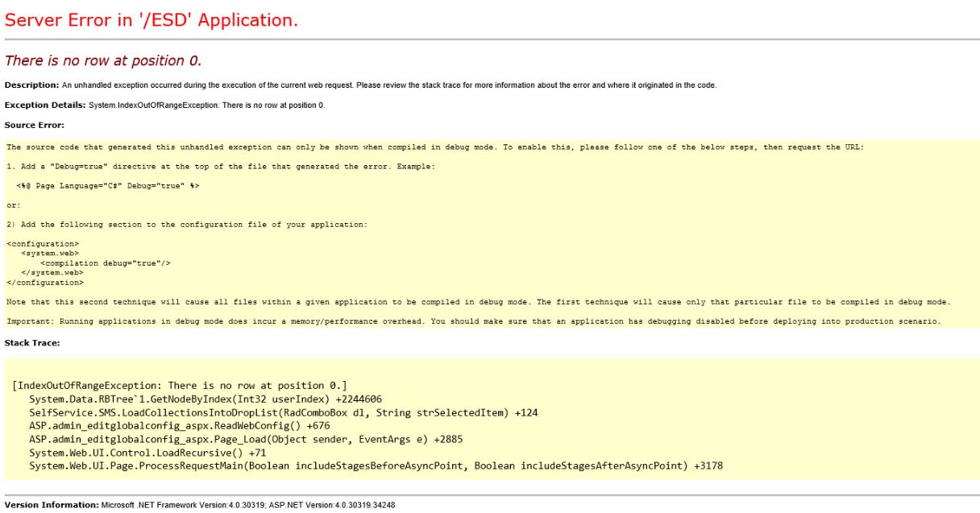Click the closing "</system.web>" tag line
The width and height of the screenshot is (980, 513).
pos(52,272)
